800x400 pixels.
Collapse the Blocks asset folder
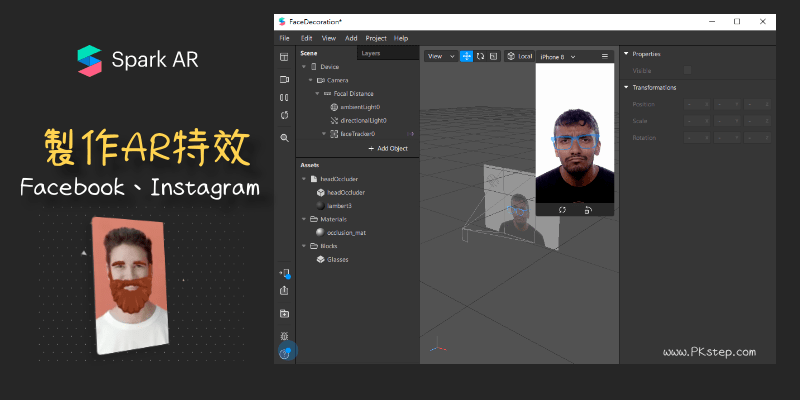point(304,246)
